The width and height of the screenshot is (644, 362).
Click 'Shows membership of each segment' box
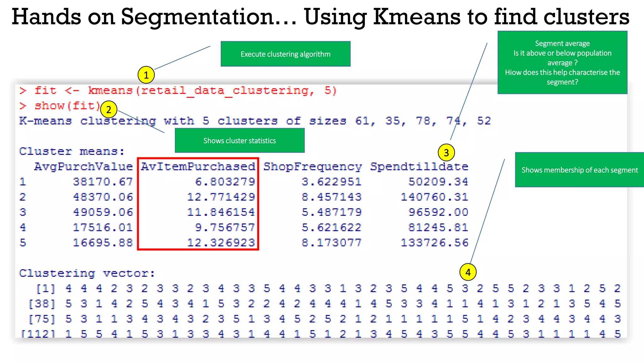pyautogui.click(x=580, y=170)
